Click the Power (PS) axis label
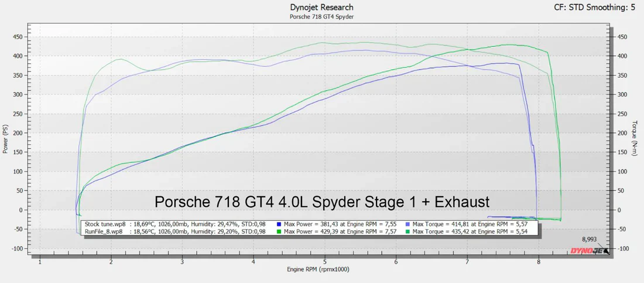644x283 pixels. 5,139
